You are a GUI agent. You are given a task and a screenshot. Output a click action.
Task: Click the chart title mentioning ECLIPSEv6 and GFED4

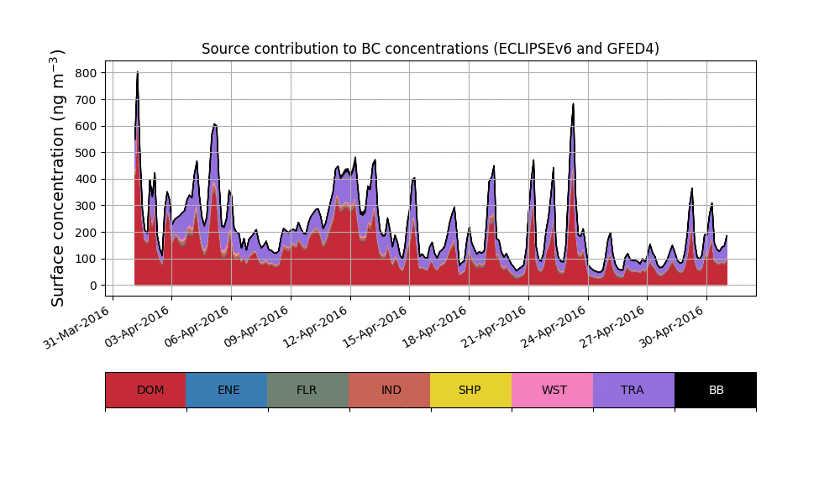click(x=430, y=49)
